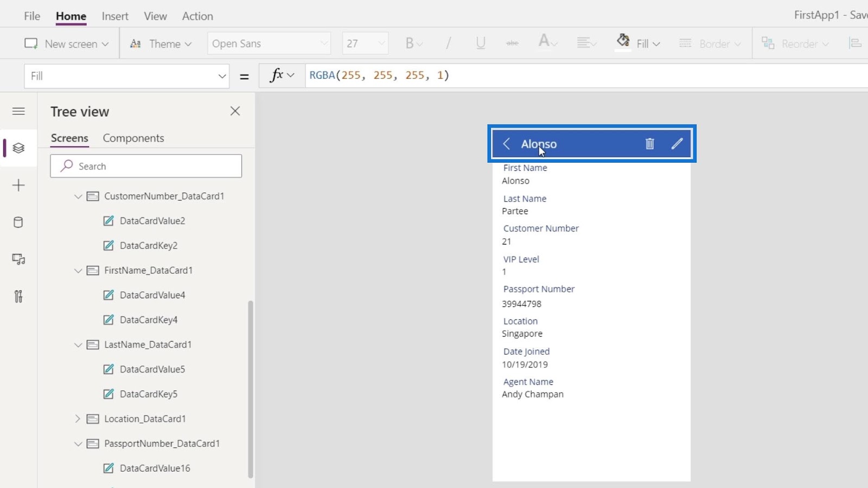The image size is (868, 488).
Task: Open the Media icon in sidebar
Action: tap(18, 259)
